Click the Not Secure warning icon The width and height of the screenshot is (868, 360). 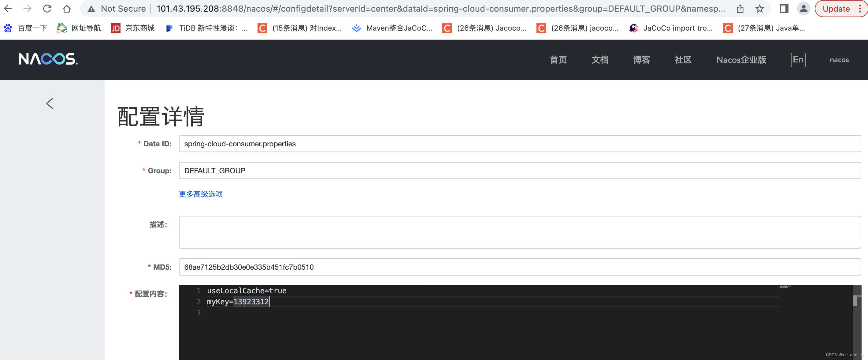pos(91,9)
